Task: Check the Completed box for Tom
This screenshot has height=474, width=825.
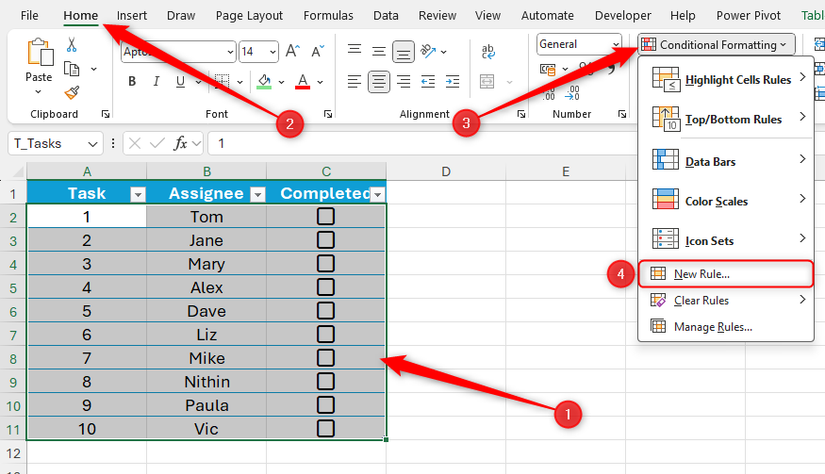Action: [x=325, y=216]
